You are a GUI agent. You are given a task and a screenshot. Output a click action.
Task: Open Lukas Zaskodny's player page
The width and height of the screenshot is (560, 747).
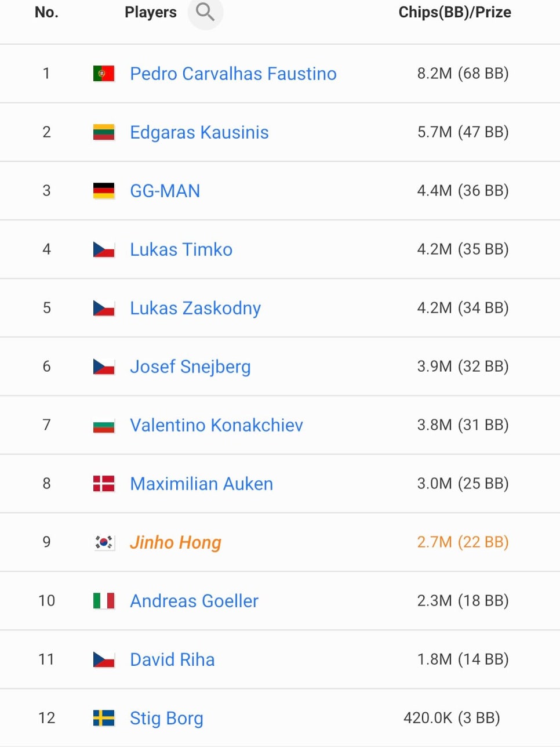195,308
